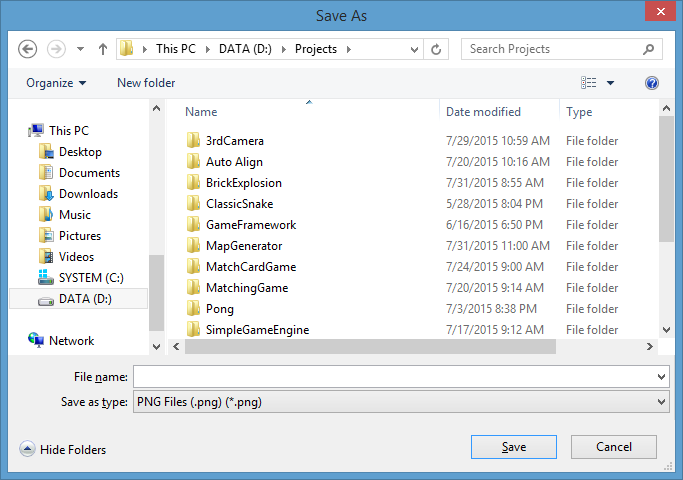Click the File name input field
The image size is (683, 480).
[396, 376]
